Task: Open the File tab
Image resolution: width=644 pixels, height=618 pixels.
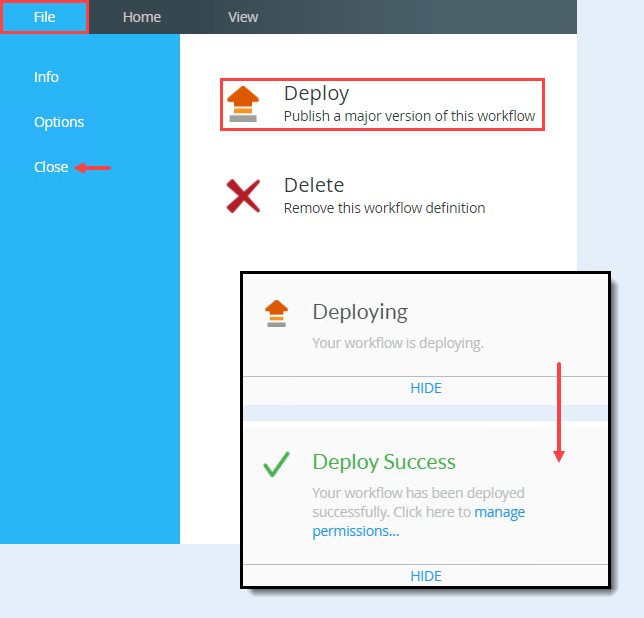Action: pyautogui.click(x=44, y=17)
